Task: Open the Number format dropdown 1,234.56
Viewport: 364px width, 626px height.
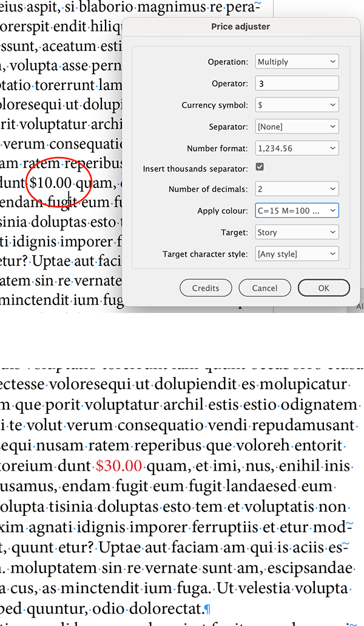Action: pyautogui.click(x=297, y=148)
